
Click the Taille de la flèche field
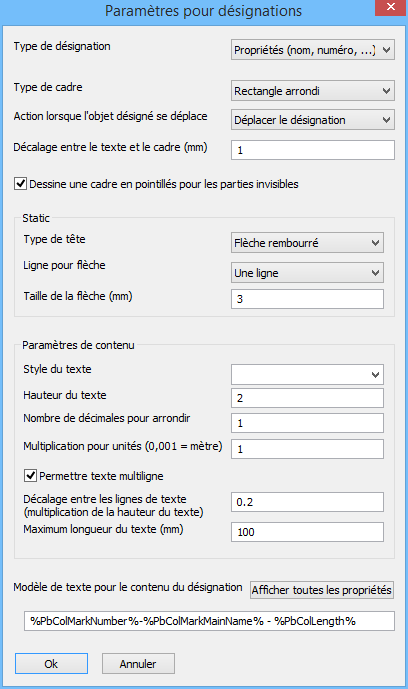[x=307, y=299]
